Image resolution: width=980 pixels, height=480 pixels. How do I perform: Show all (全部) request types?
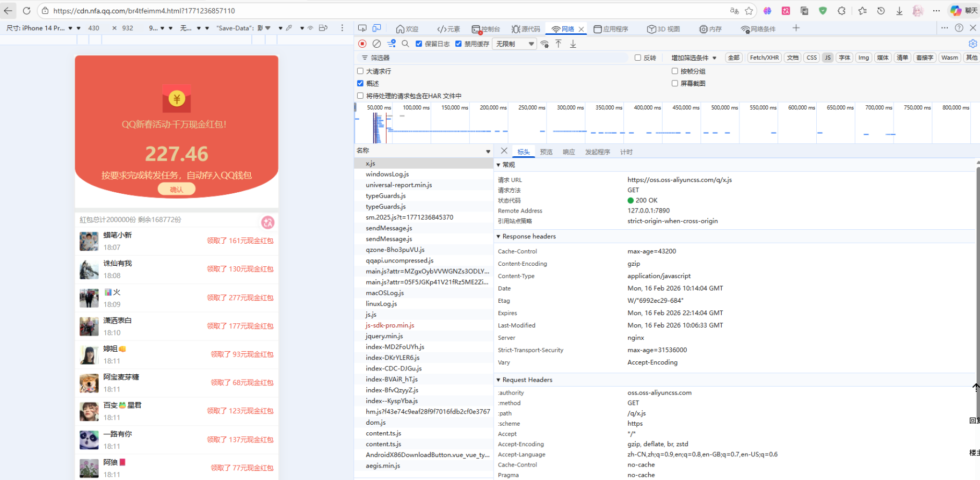[734, 58]
